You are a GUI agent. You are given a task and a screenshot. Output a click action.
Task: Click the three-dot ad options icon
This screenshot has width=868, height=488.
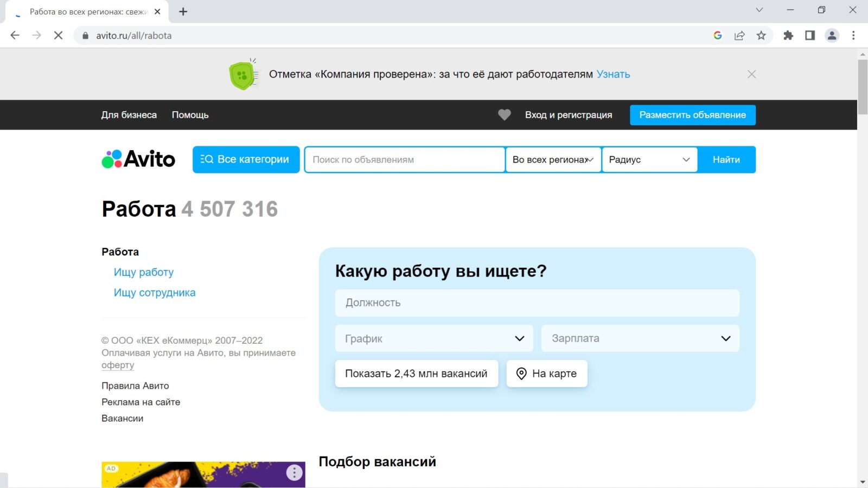pyautogui.click(x=294, y=473)
